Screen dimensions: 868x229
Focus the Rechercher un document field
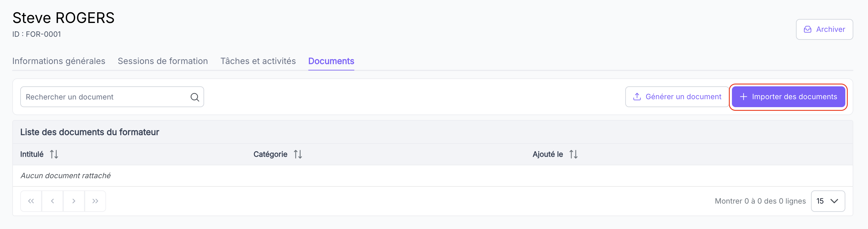coord(112,97)
